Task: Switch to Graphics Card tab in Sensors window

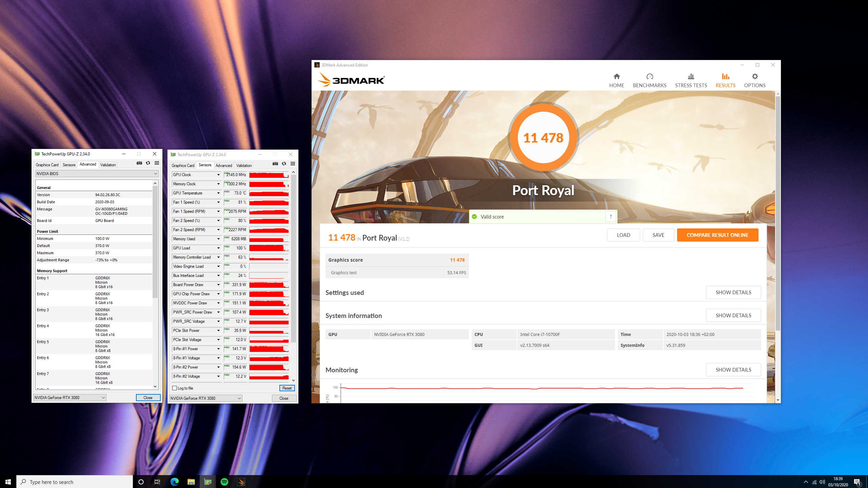Action: click(x=183, y=165)
